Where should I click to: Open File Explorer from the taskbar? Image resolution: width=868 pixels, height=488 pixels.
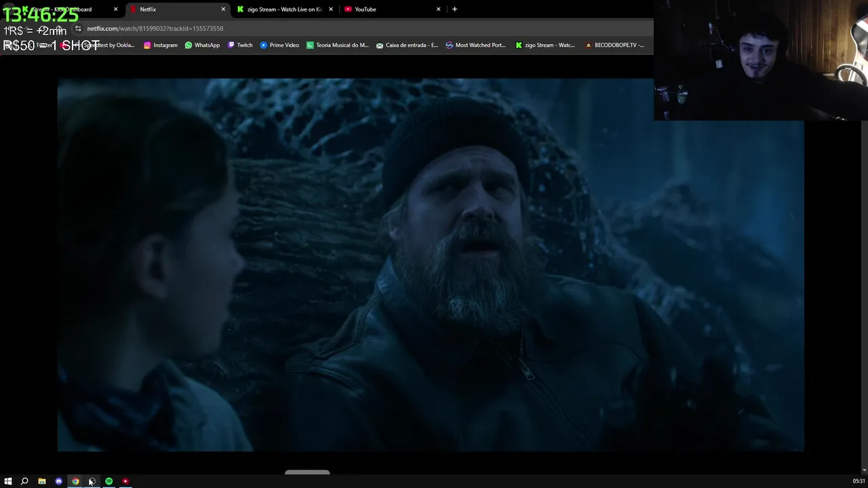point(42,481)
